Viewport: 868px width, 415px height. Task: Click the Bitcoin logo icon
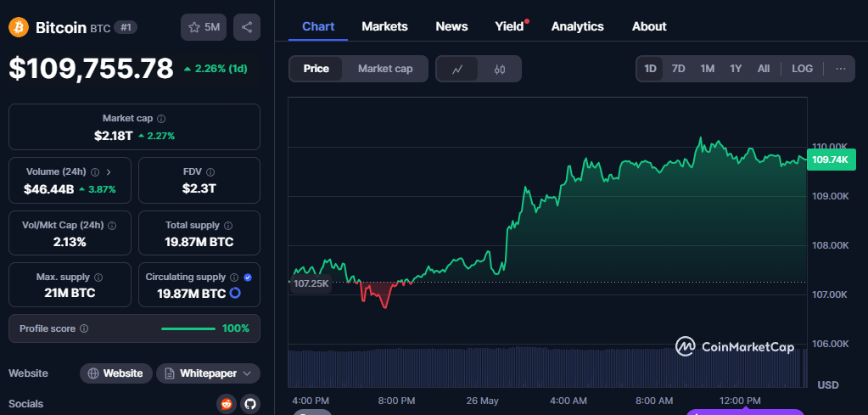click(19, 27)
